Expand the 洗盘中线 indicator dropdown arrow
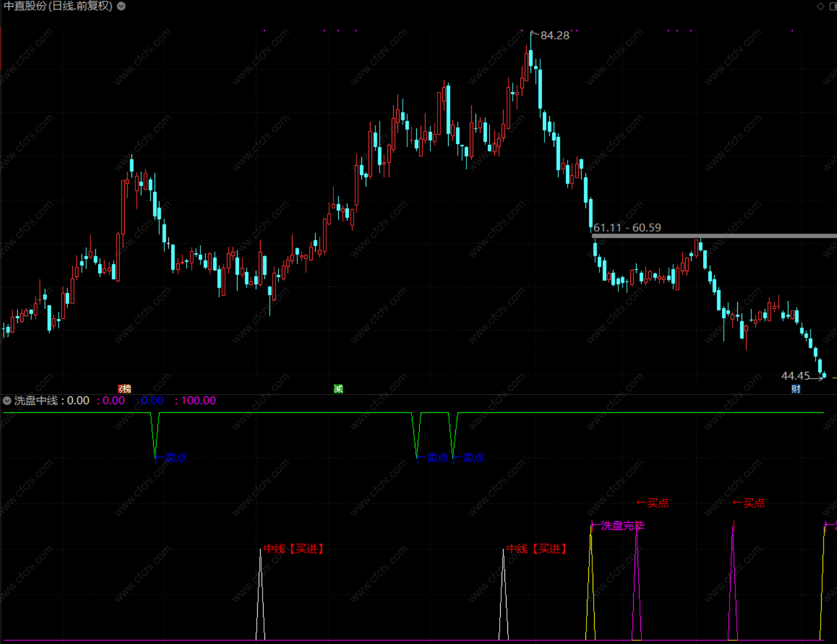Image resolution: width=837 pixels, height=644 pixels. tap(7, 401)
